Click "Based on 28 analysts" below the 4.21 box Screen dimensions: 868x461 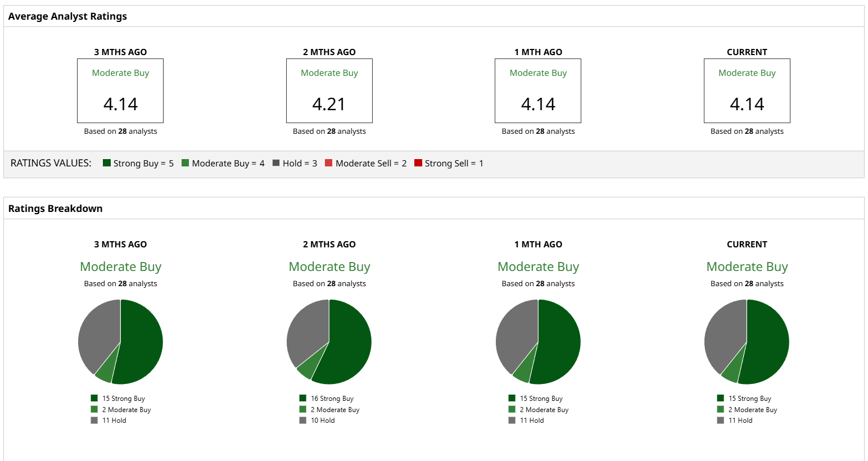click(x=329, y=131)
